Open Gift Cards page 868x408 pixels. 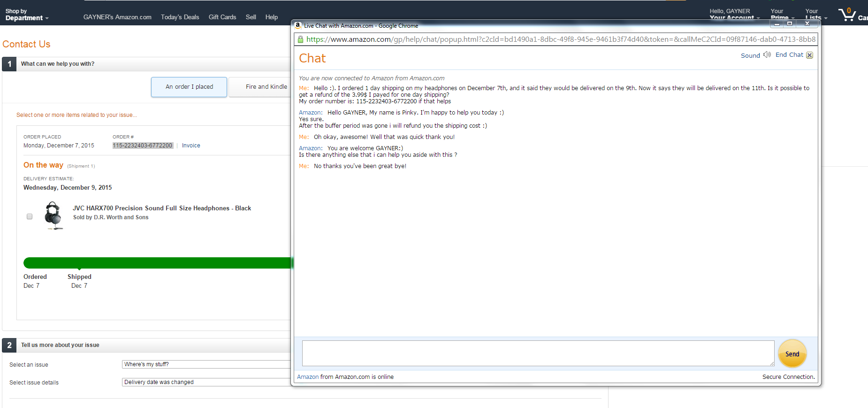click(222, 17)
